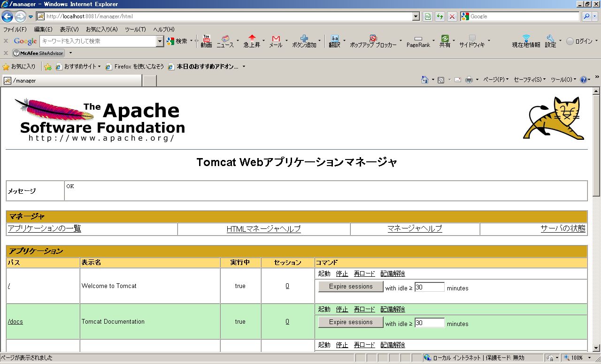Click the ボタン追加 plus icon
The image size is (601, 364).
point(304,41)
